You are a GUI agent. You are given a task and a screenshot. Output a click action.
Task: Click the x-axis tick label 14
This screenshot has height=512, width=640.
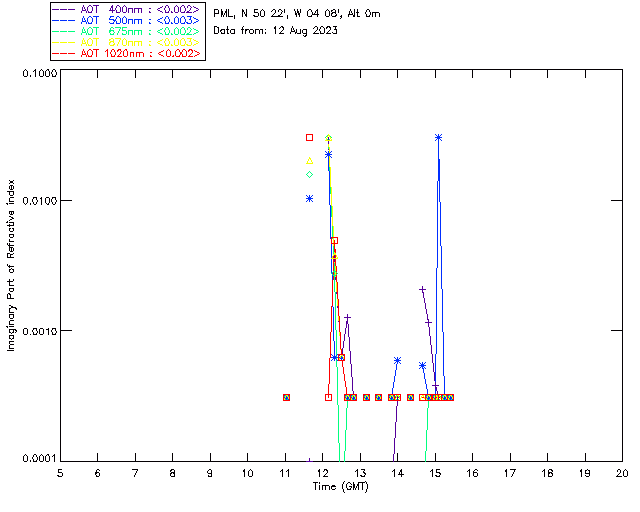tap(398, 473)
